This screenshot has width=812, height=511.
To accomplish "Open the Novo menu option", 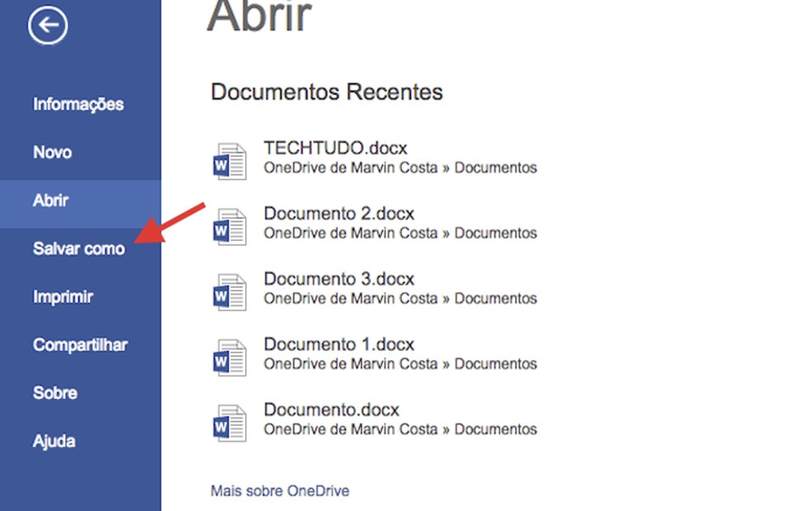I will click(52, 152).
